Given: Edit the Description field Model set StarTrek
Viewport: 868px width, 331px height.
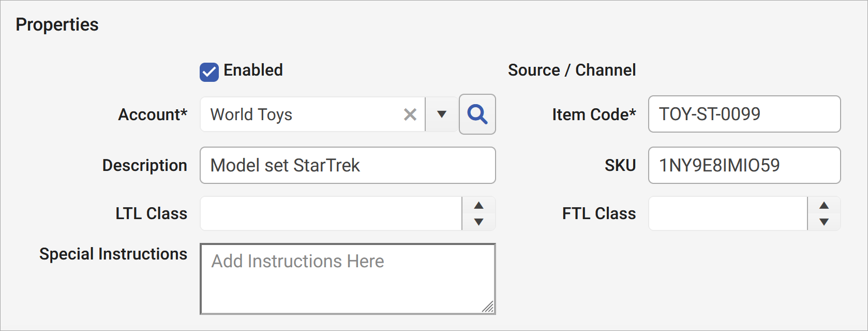Looking at the screenshot, I should 347,165.
